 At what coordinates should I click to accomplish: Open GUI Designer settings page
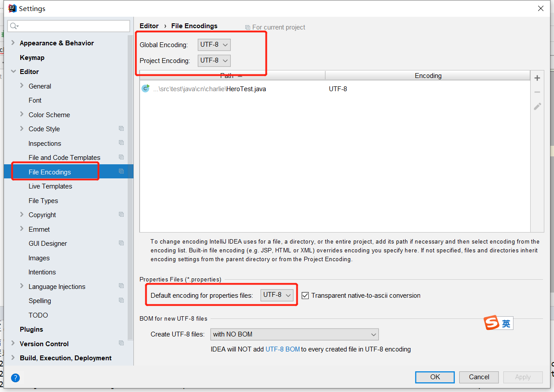[x=48, y=244]
